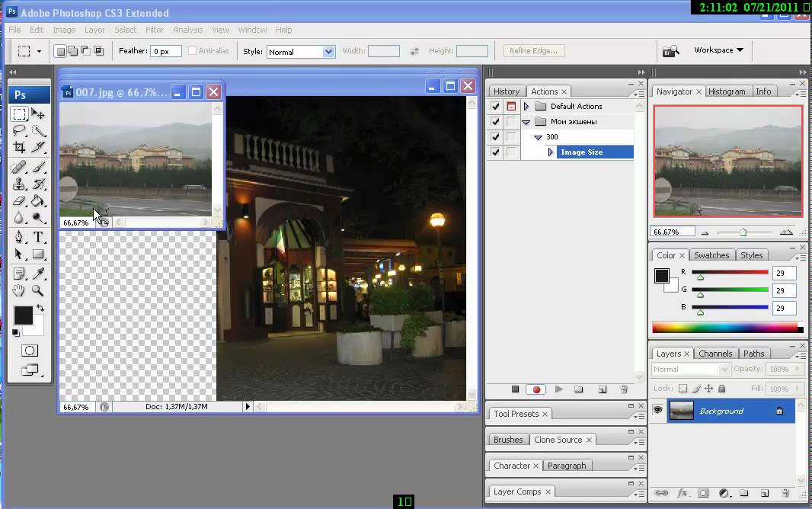This screenshot has height=509, width=812.
Task: Select the Paint Bucket tool
Action: (x=38, y=200)
